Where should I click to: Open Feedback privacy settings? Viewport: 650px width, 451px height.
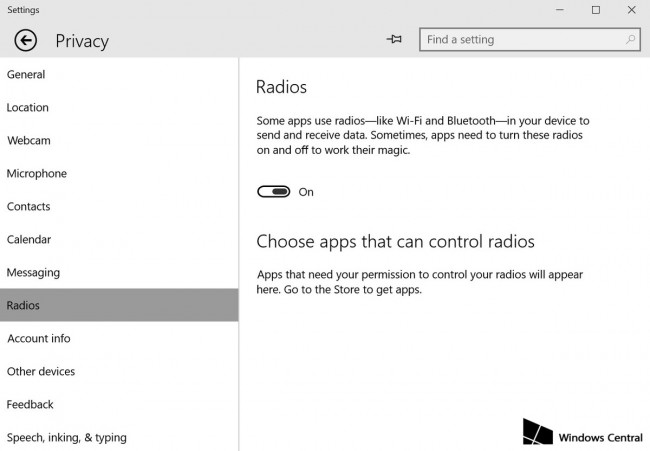30,405
